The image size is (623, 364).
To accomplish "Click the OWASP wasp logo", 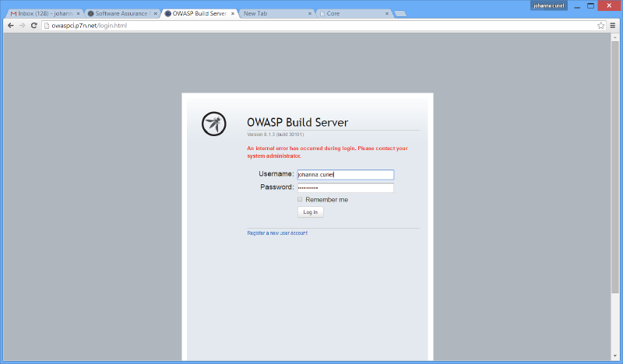I will click(213, 124).
